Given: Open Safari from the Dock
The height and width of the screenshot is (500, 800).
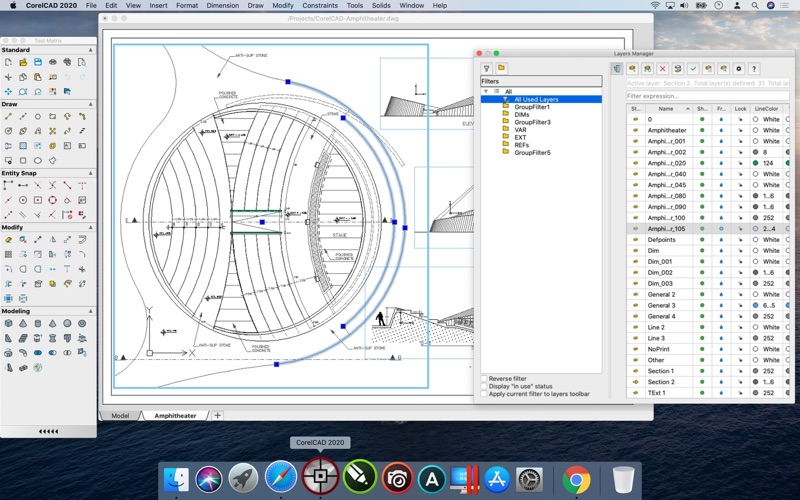Looking at the screenshot, I should coord(281,479).
